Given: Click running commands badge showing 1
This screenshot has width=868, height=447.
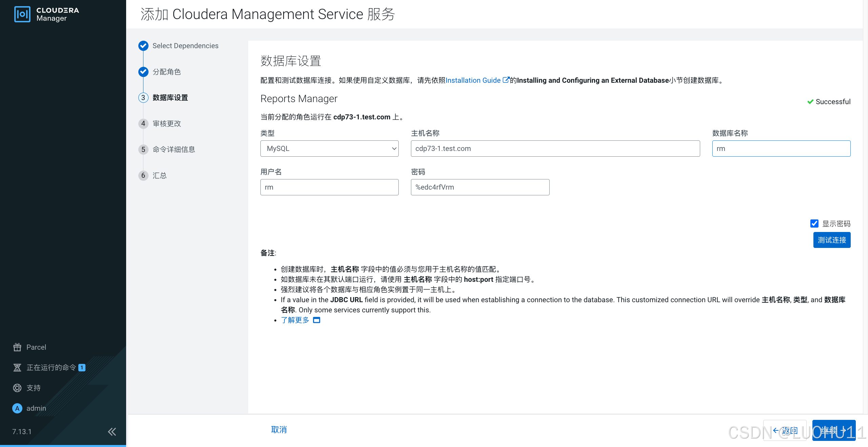Looking at the screenshot, I should pos(82,367).
